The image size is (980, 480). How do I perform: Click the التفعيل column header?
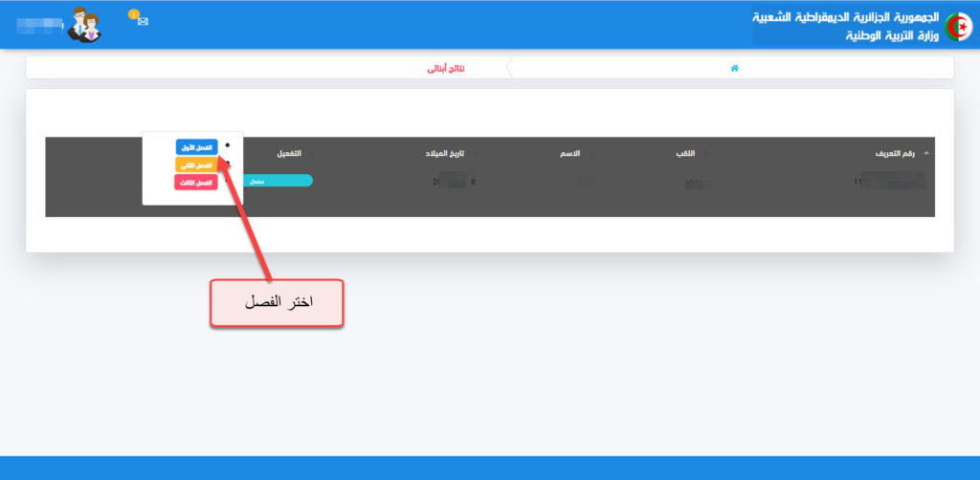click(x=290, y=153)
